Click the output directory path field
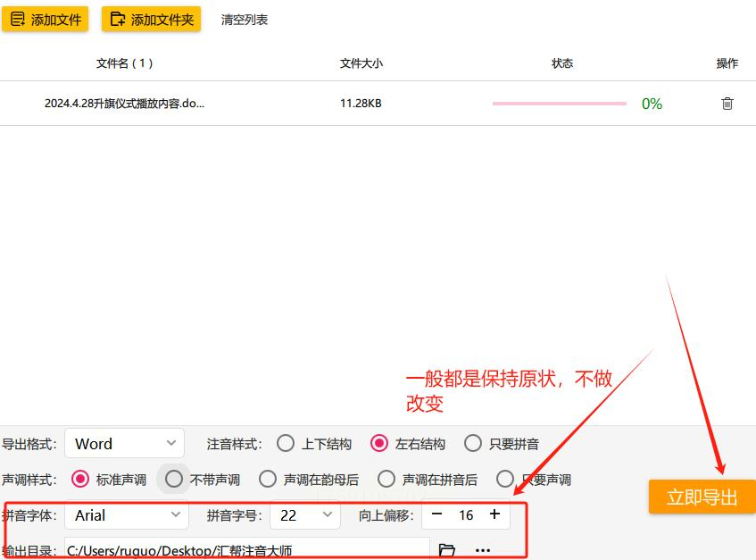Image resolution: width=756 pixels, height=560 pixels. click(x=247, y=549)
